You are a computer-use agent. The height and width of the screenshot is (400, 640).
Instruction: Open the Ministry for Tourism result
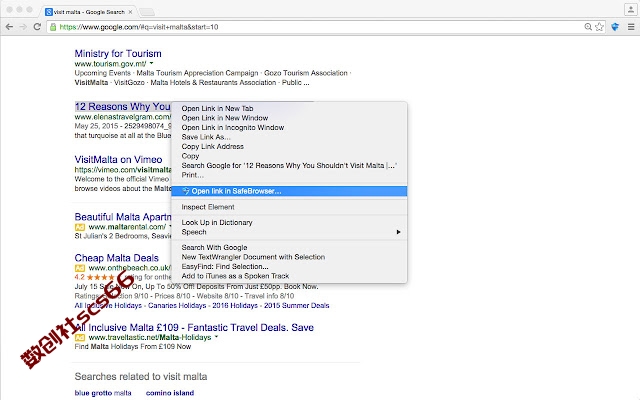(x=118, y=53)
